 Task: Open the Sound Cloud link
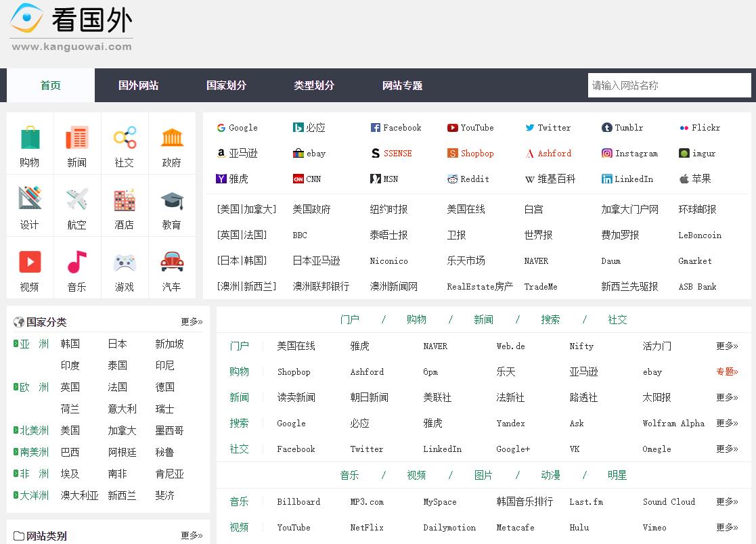point(669,502)
